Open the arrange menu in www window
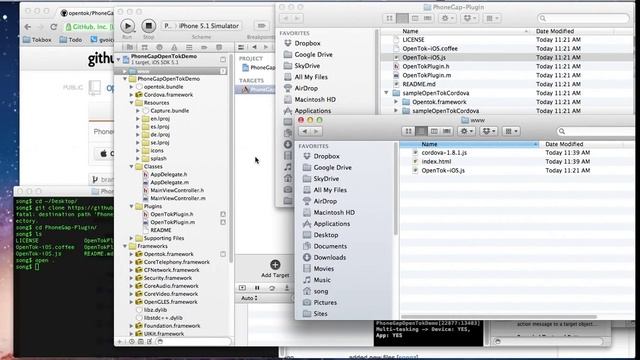640x360 pixels. (511, 131)
